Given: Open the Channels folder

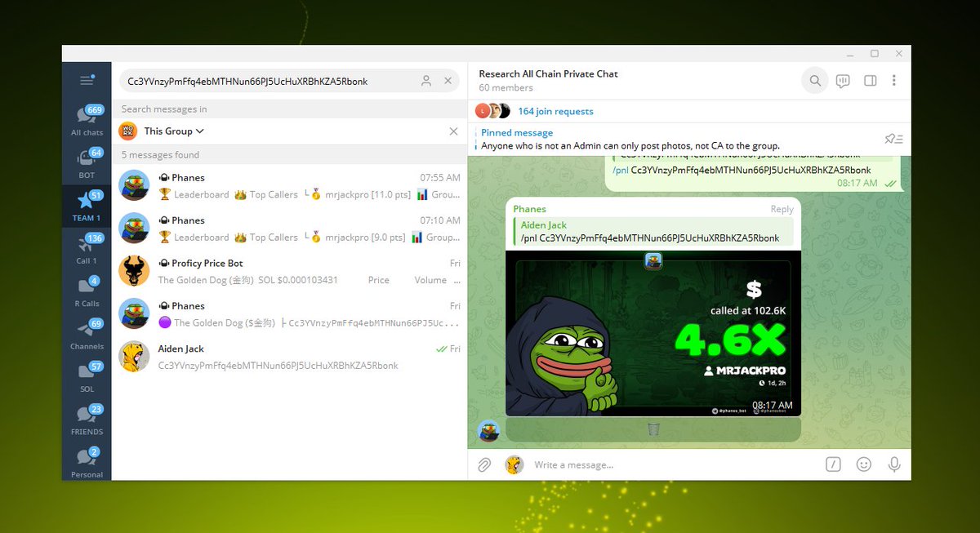Looking at the screenshot, I should tap(87, 335).
